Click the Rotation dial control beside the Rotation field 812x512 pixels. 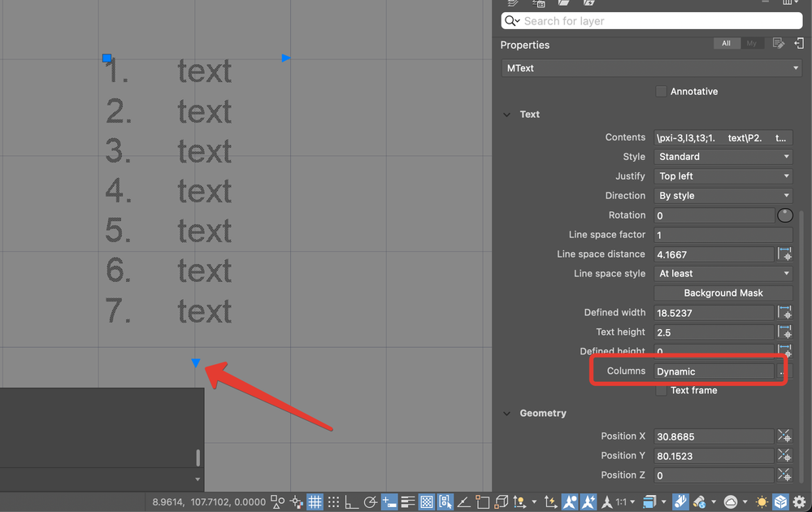pyautogui.click(x=784, y=215)
